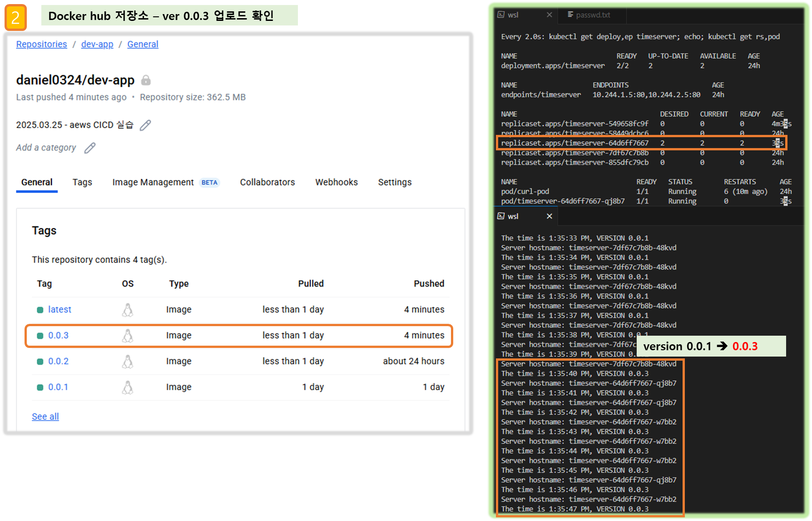Open the Image Management tab
Screen dimensions: 812x521
click(153, 182)
